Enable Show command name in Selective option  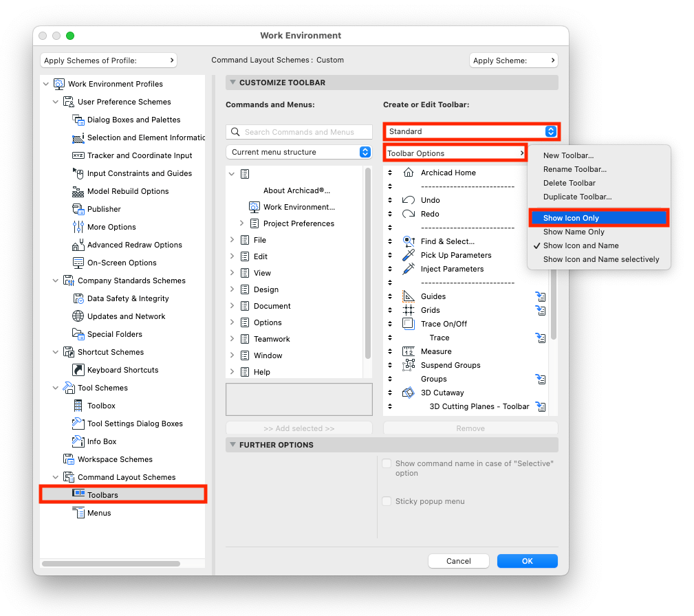(387, 464)
